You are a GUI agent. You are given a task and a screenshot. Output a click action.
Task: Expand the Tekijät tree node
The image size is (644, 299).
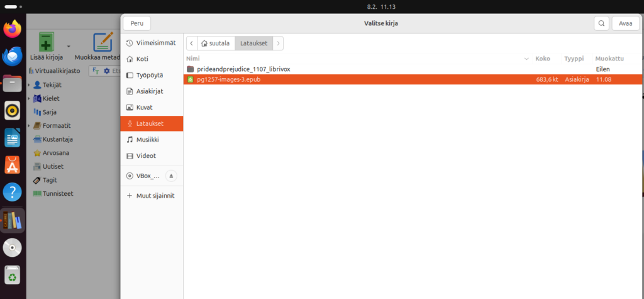30,85
